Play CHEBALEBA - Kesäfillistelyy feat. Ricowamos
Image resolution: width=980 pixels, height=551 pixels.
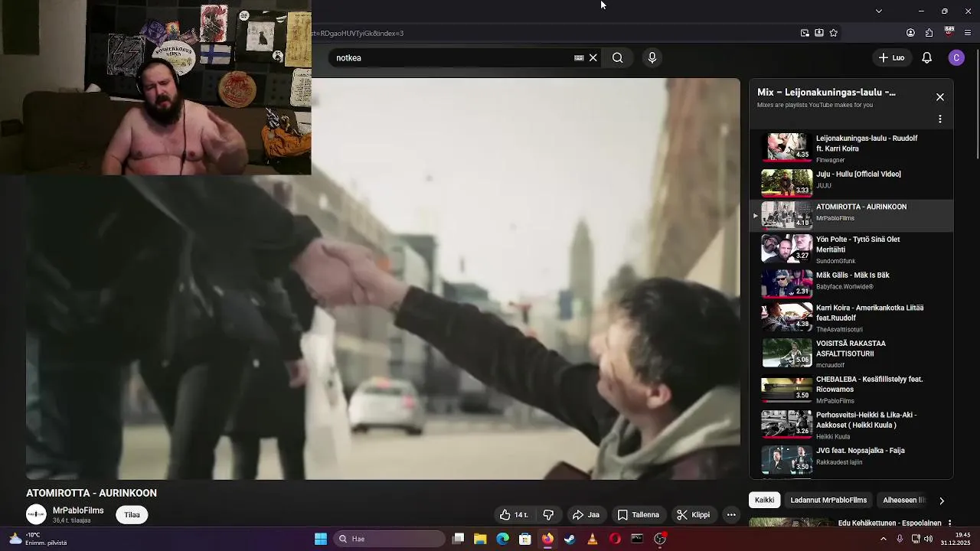pos(851,389)
